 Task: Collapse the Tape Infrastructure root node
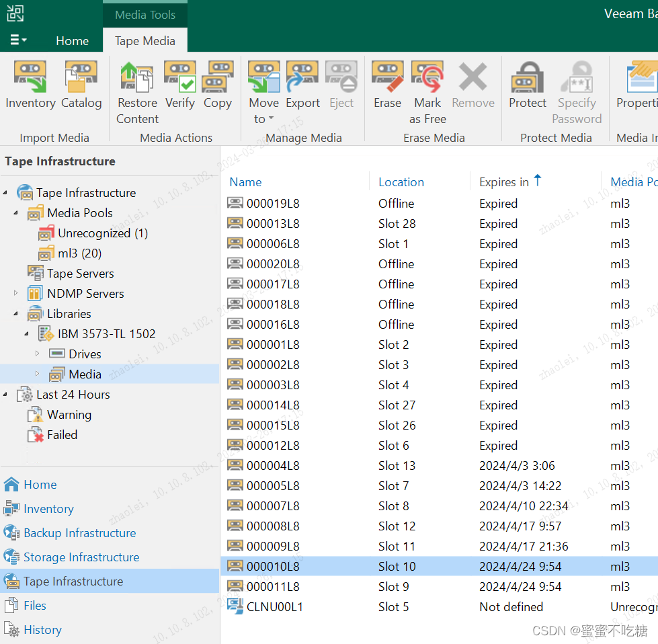pos(5,193)
